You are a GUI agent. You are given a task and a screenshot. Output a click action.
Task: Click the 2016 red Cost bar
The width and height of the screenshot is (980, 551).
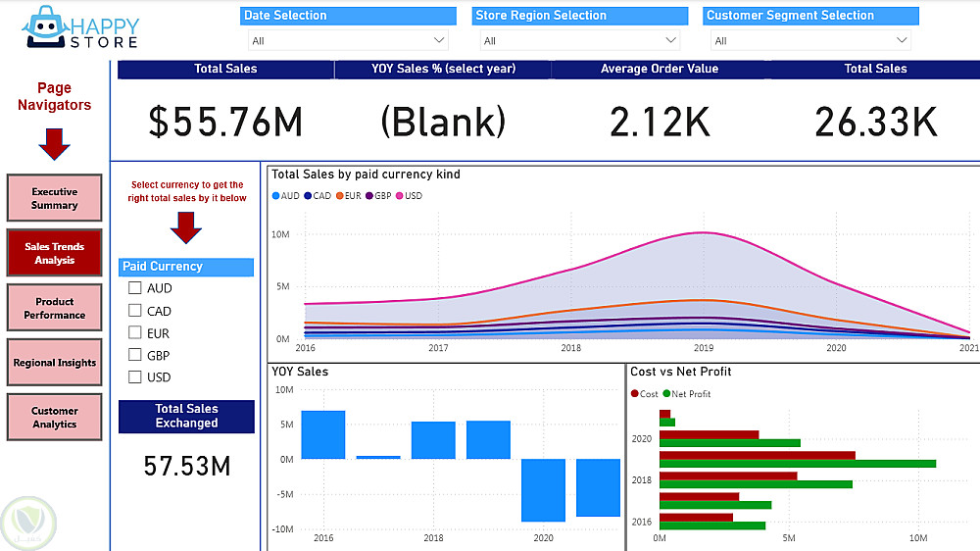(696, 518)
